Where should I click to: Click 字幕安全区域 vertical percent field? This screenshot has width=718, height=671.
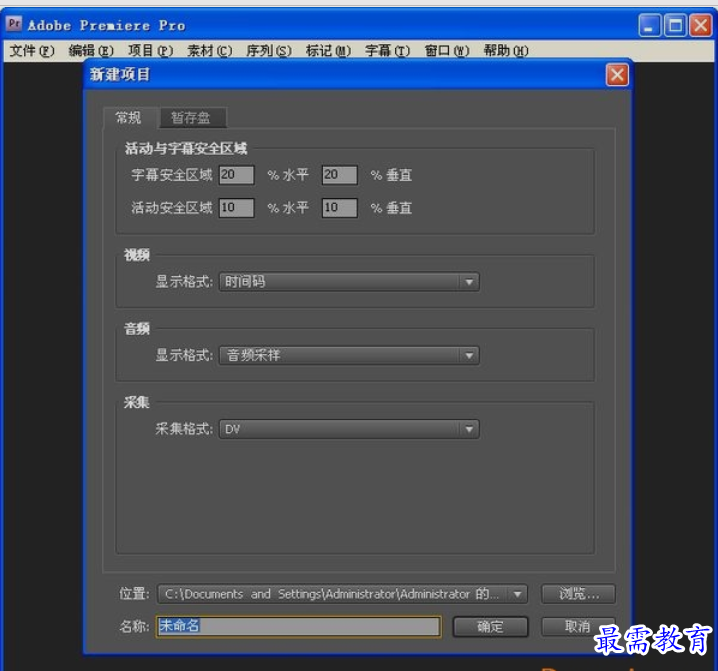pyautogui.click(x=339, y=175)
